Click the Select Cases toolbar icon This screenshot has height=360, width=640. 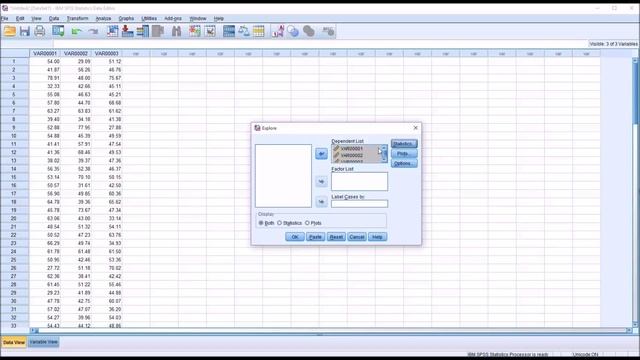(259, 31)
